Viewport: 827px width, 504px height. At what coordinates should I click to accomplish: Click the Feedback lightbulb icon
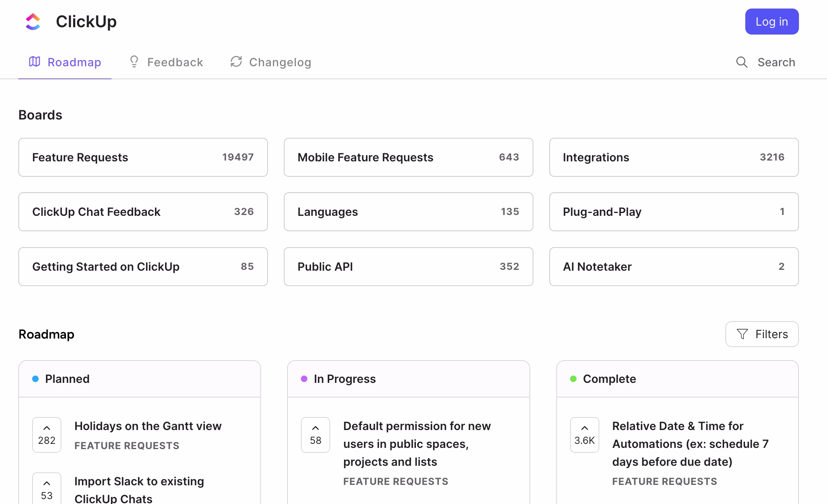pyautogui.click(x=134, y=62)
